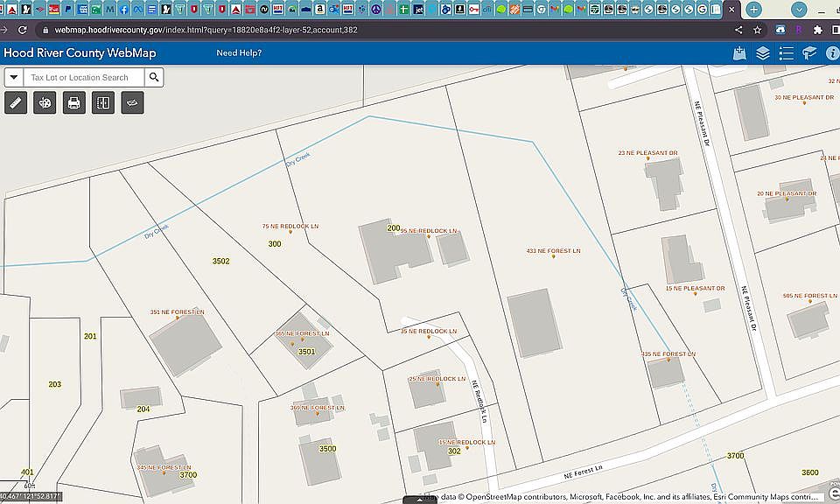Open a new browser tab

click(x=753, y=10)
